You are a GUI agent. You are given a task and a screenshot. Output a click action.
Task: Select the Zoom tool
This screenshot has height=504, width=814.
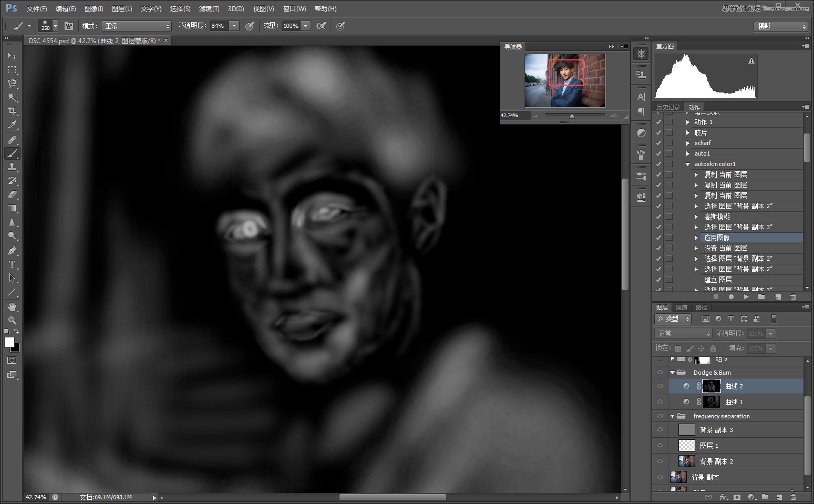click(x=12, y=320)
